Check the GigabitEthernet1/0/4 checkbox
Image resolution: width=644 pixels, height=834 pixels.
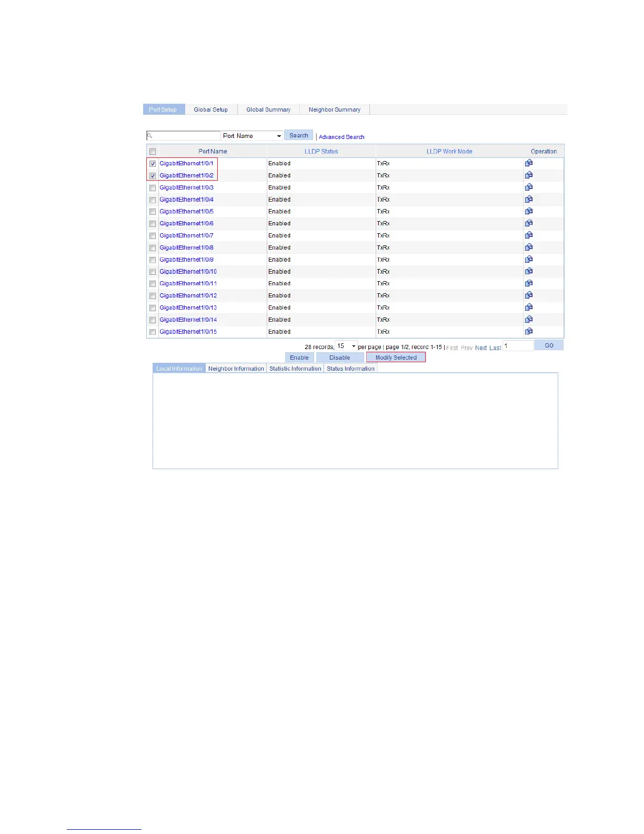pos(153,200)
